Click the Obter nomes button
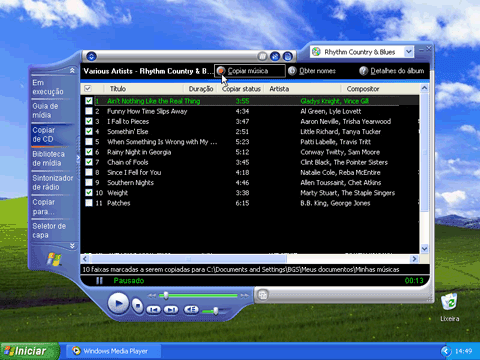This screenshot has width=480, height=360. tap(312, 71)
